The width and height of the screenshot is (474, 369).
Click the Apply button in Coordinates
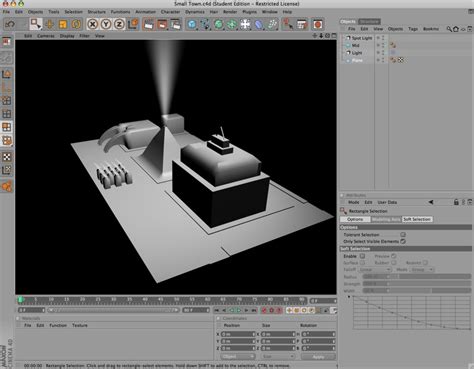318,357
